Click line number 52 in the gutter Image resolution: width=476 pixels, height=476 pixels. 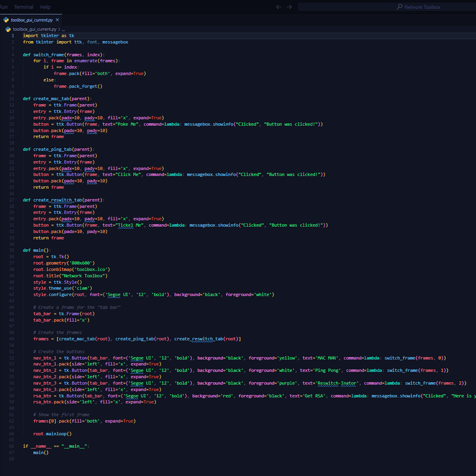12,358
